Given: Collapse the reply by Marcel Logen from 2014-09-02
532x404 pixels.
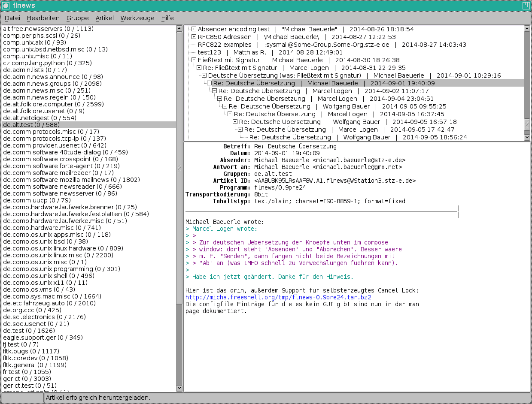Looking at the screenshot, I should (x=215, y=91).
